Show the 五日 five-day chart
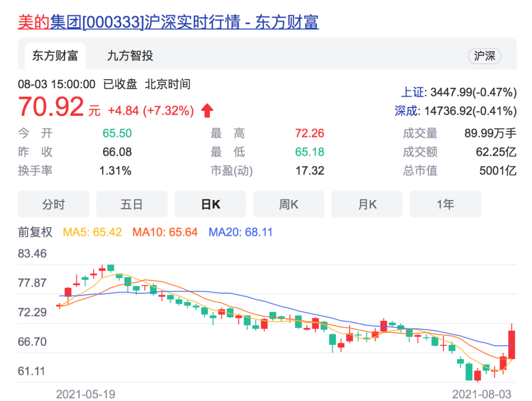 (132, 204)
